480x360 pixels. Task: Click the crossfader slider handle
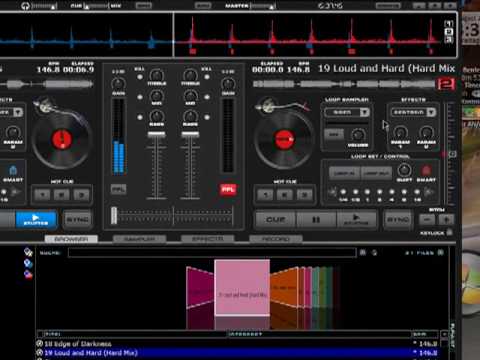(x=114, y=216)
